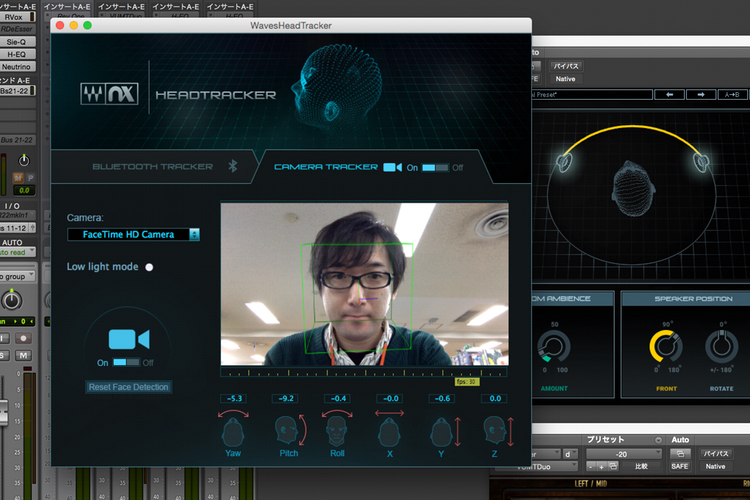750x500 pixels.
Task: Click the RDeEsser insert slot
Action: click(18, 29)
